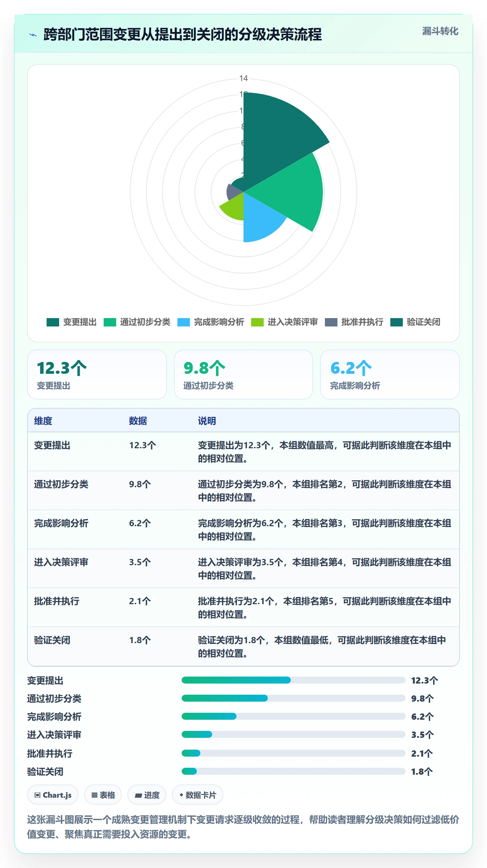Click the 批准并执行 table row label
487x868 pixels.
(57, 601)
